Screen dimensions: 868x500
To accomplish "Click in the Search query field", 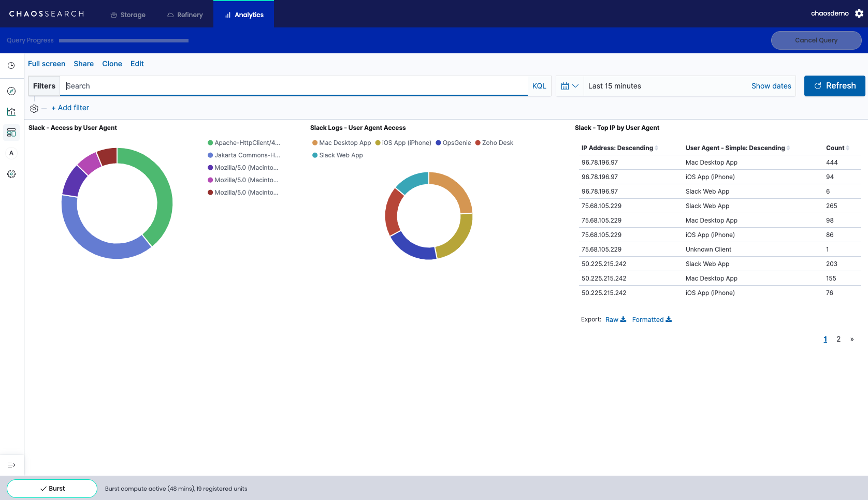I will pos(295,86).
